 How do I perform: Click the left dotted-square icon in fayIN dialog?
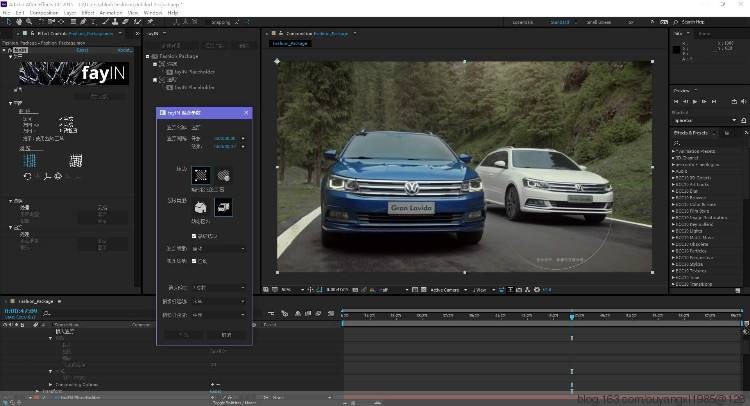pos(200,174)
